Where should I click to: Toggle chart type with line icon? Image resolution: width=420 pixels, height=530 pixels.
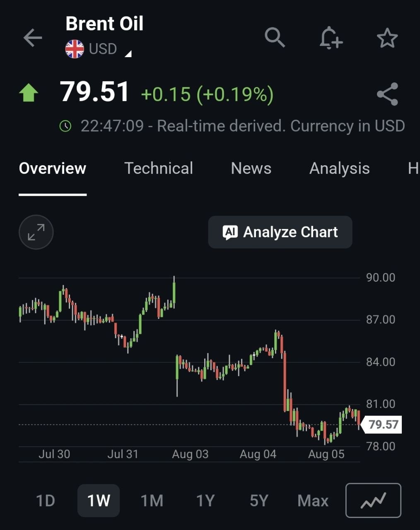pyautogui.click(x=373, y=501)
